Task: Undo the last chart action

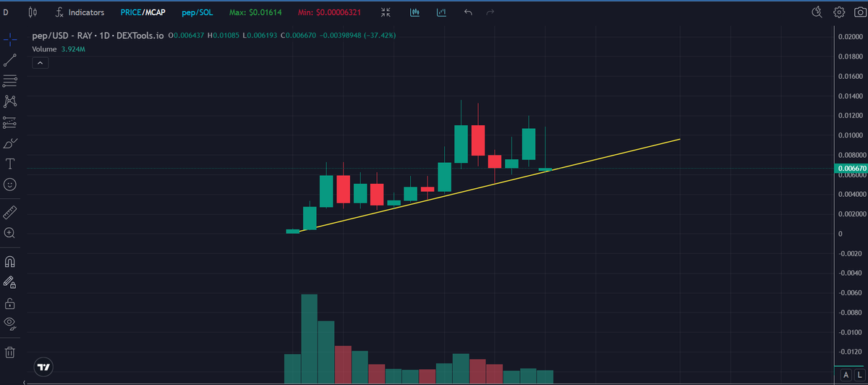Action: click(x=467, y=12)
